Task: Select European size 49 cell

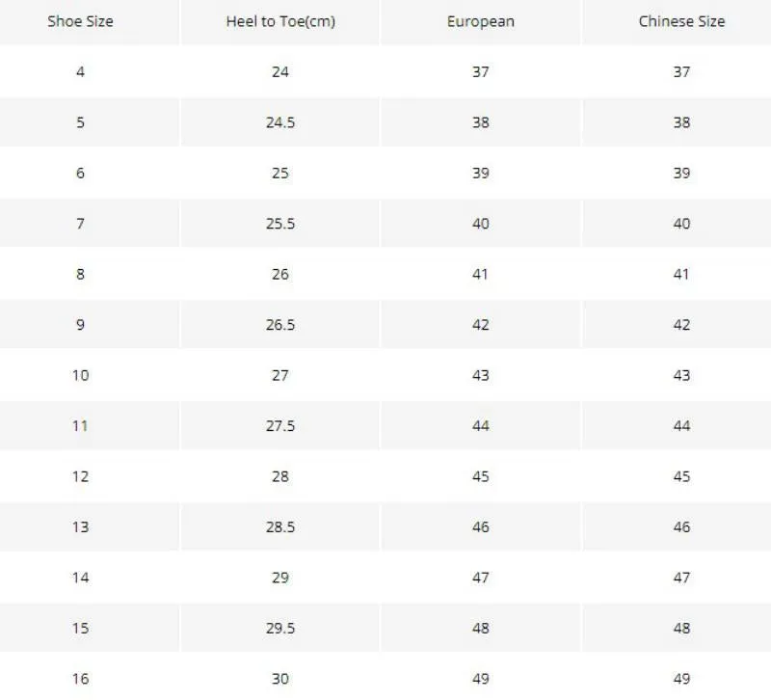Action: [x=481, y=680]
